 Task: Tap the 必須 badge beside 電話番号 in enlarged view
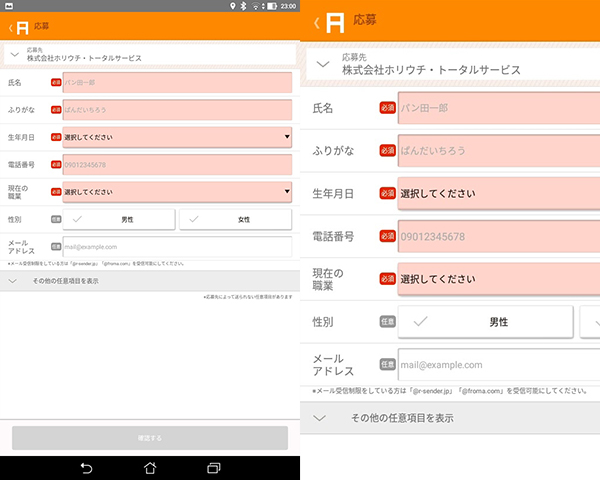tap(387, 236)
